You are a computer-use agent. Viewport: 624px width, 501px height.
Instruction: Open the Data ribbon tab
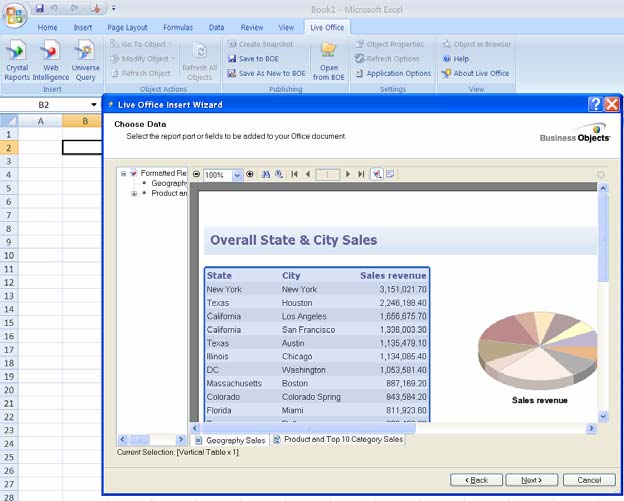[x=216, y=27]
